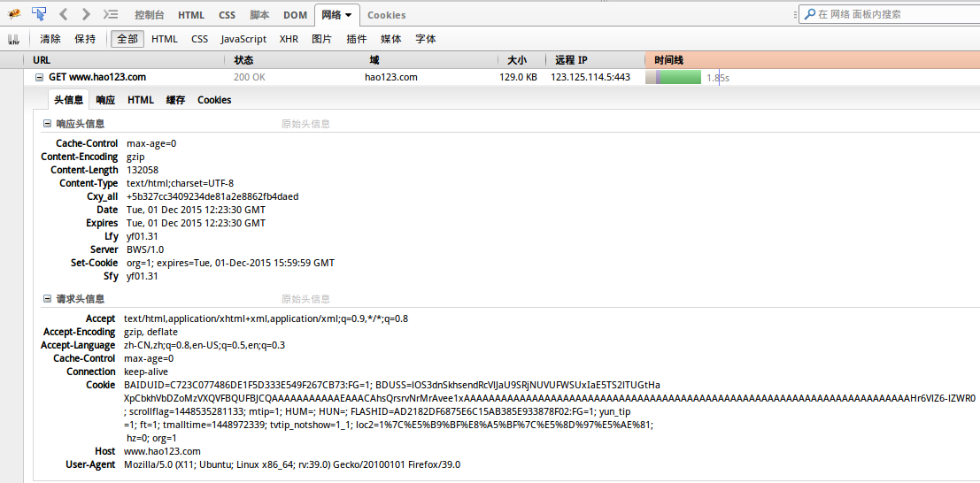The height and width of the screenshot is (483, 980).
Task: Open the 响应 sub-tab
Action: (x=105, y=100)
